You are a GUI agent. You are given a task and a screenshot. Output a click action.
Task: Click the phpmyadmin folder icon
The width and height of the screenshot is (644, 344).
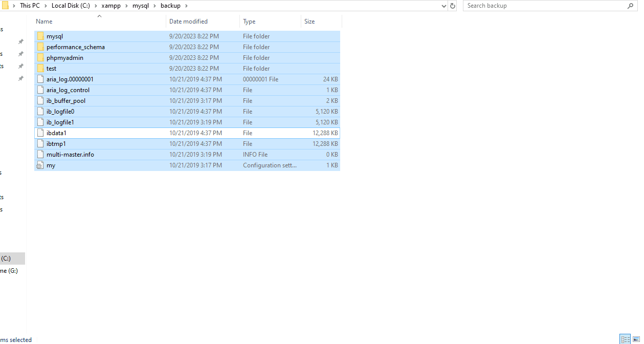40,58
